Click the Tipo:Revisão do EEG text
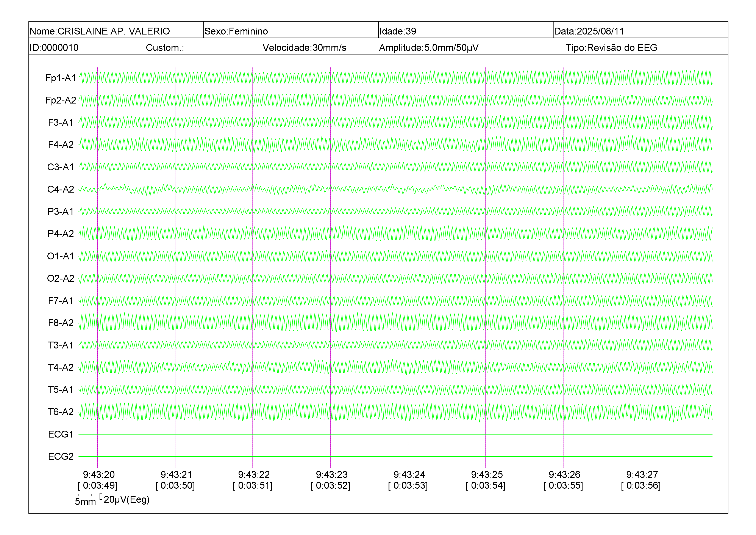This screenshot has height=535, width=756. pyautogui.click(x=611, y=48)
